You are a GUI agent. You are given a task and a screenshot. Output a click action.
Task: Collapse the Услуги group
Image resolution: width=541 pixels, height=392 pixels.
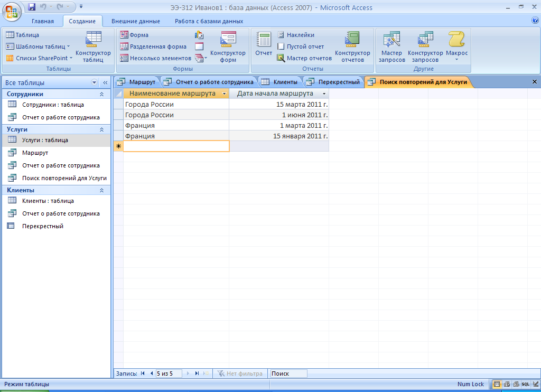tap(102, 129)
